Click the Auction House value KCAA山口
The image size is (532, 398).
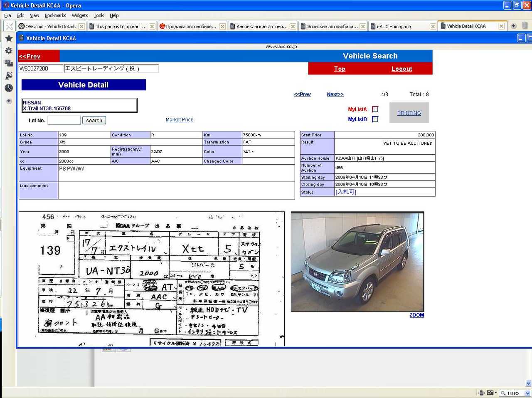tap(360, 158)
